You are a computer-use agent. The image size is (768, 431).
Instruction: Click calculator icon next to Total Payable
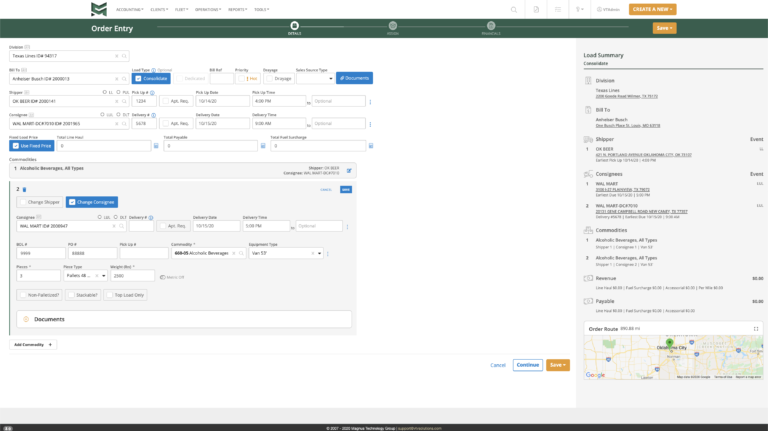(x=263, y=145)
